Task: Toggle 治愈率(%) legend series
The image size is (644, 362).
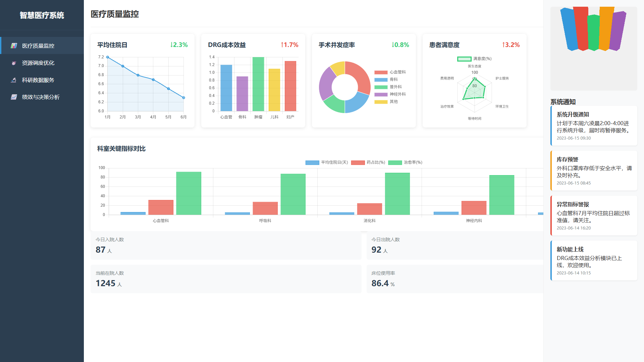Action: tap(405, 162)
